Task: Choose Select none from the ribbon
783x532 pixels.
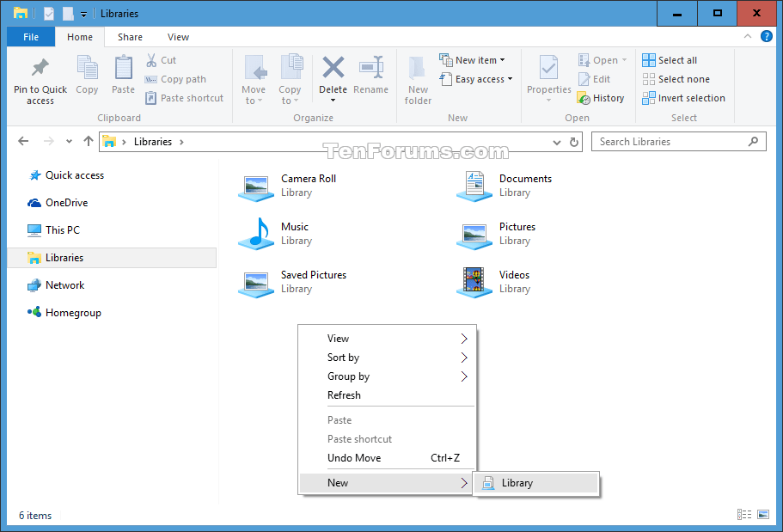Action: 676,78
